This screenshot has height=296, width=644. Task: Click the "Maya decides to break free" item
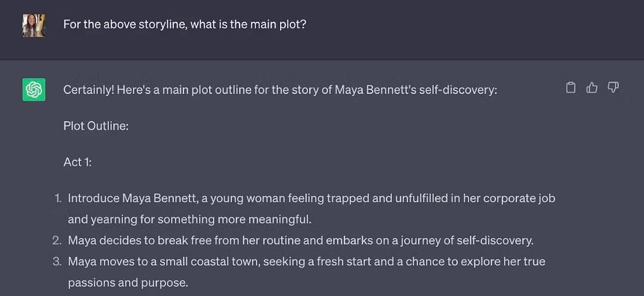tap(301, 241)
